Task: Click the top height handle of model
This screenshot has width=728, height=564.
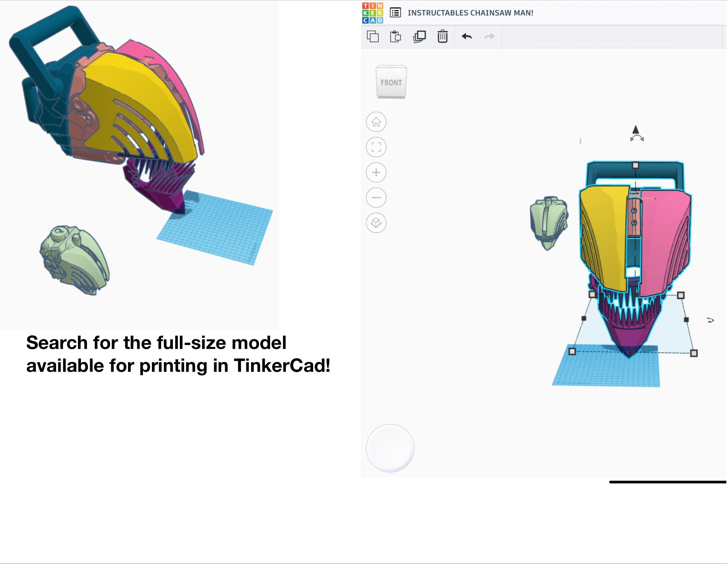Action: 635,165
